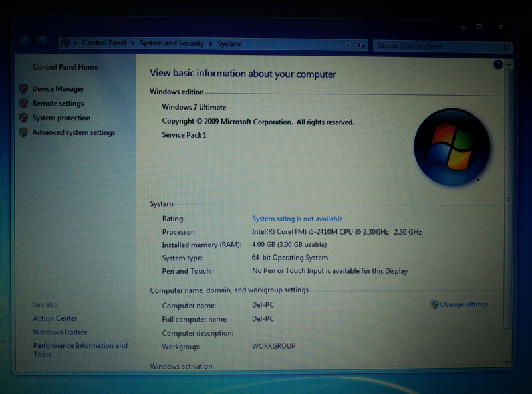Screen dimensions: 532x394
Task: Click the Forward navigation button
Action: tap(42, 43)
